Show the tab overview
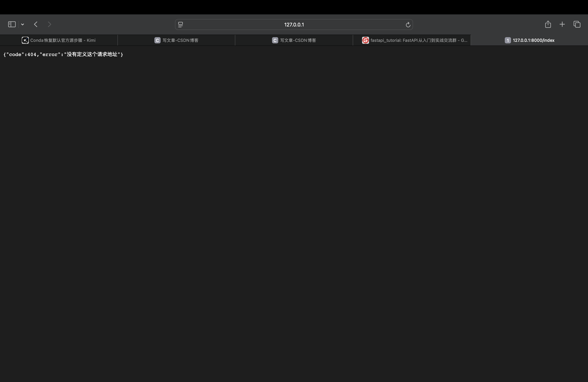 pos(577,25)
